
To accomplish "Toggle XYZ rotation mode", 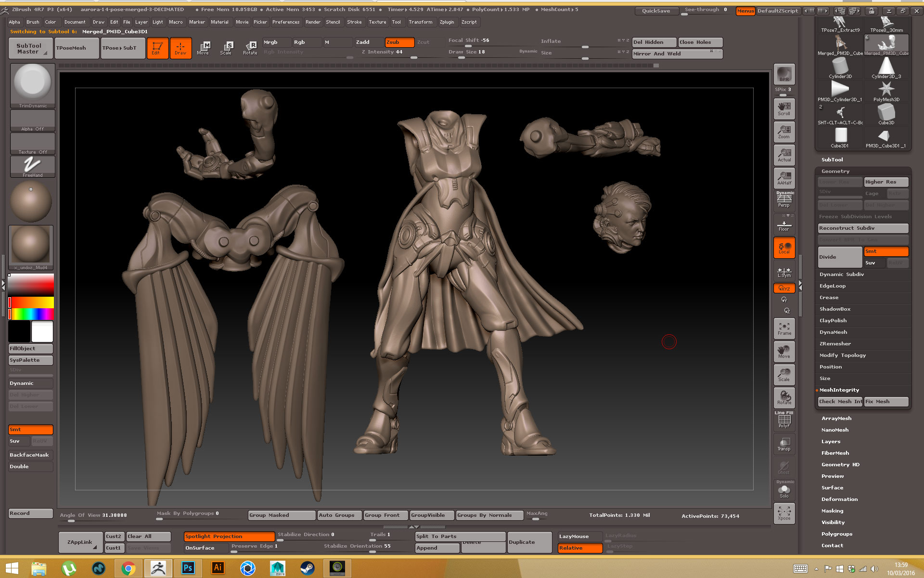I will [784, 288].
